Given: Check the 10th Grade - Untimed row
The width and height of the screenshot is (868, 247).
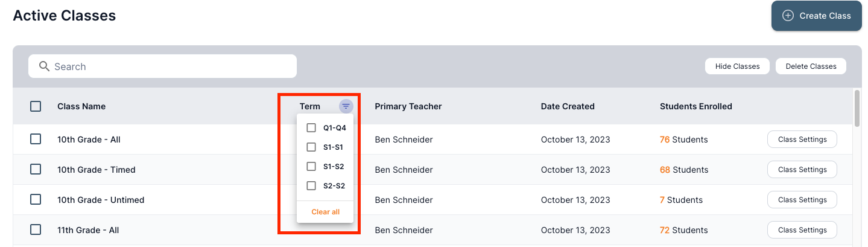Looking at the screenshot, I should (36, 200).
